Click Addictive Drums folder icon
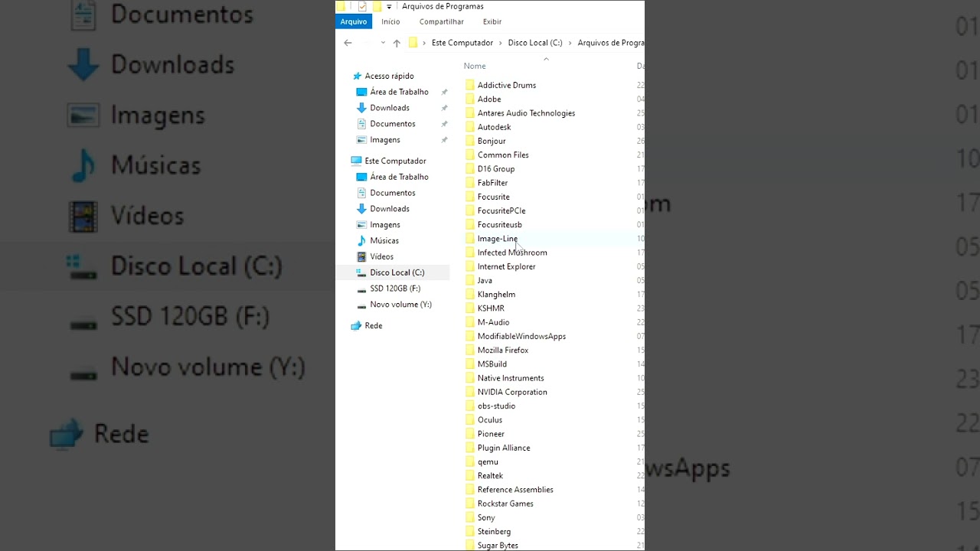 [470, 85]
